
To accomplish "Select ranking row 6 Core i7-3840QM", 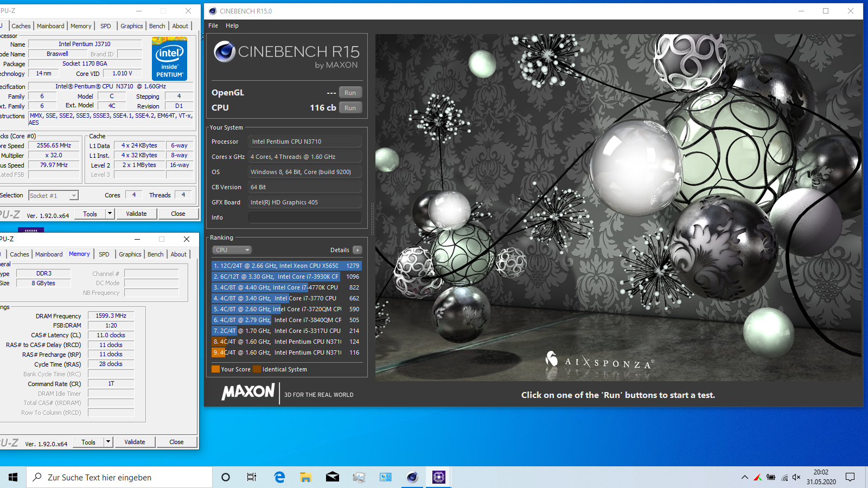I will pos(286,320).
